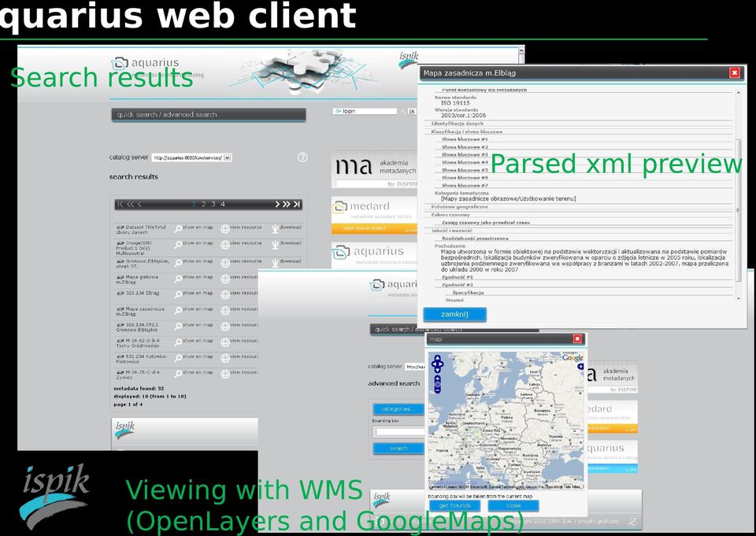This screenshot has height=536, width=756.
Task: Click the xml preview dialog scrollbar
Action: tap(738, 209)
